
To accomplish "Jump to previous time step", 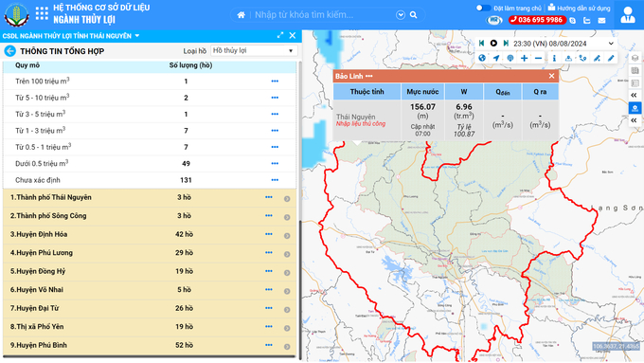I will [481, 44].
